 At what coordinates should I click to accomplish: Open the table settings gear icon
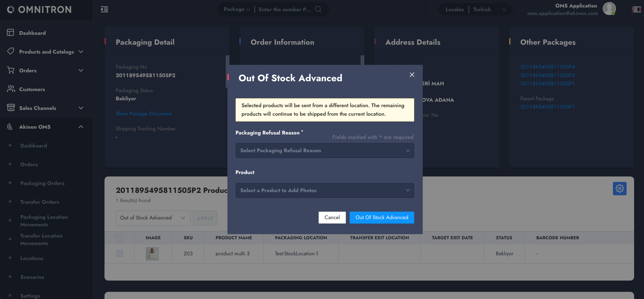pyautogui.click(x=619, y=188)
